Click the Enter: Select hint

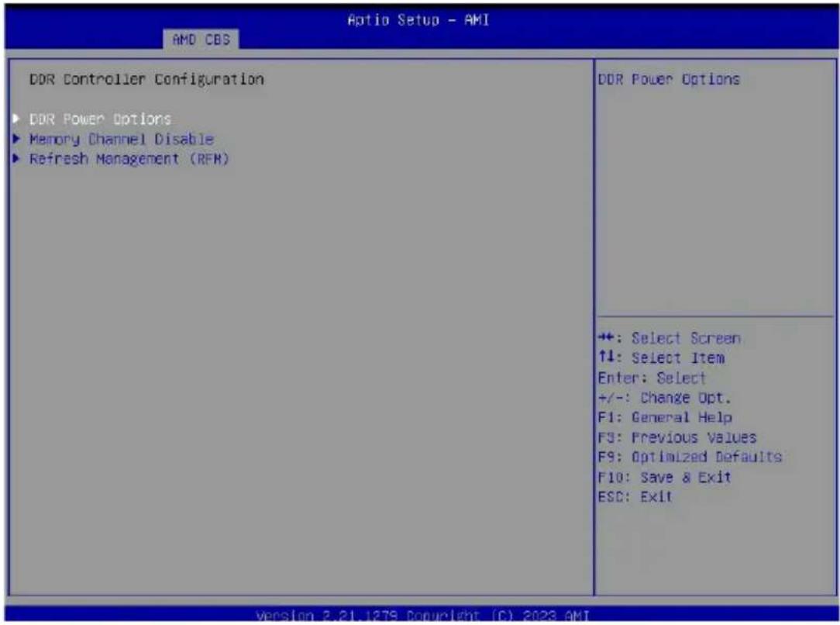[652, 378]
